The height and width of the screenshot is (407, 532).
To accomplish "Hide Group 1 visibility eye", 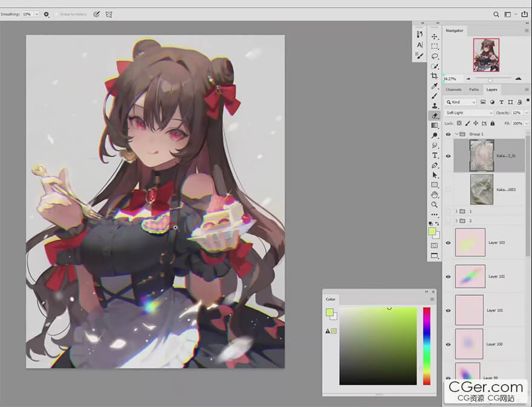I will tap(448, 134).
